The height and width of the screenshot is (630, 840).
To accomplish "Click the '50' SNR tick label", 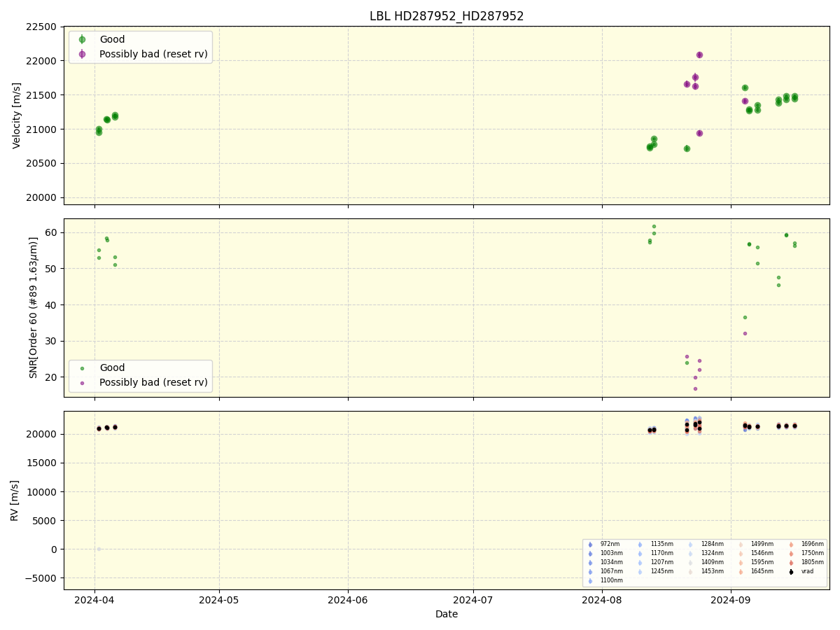I will (51, 269).
